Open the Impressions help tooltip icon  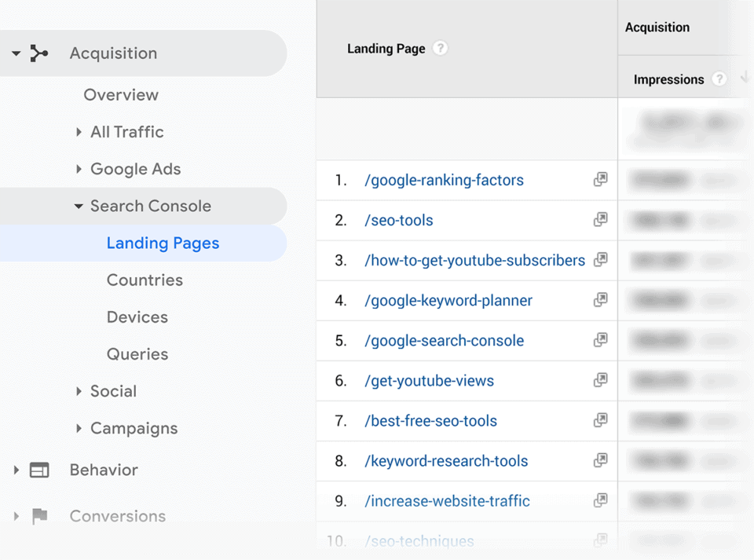coord(719,79)
